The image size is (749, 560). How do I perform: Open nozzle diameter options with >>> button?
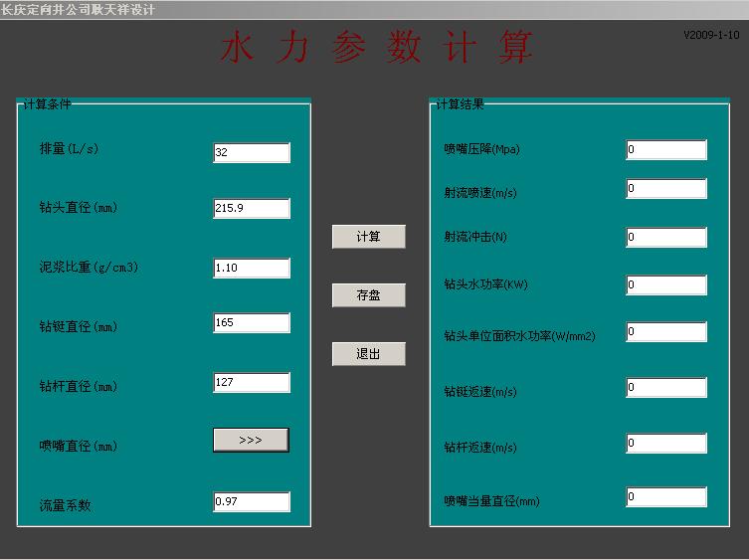[251, 440]
